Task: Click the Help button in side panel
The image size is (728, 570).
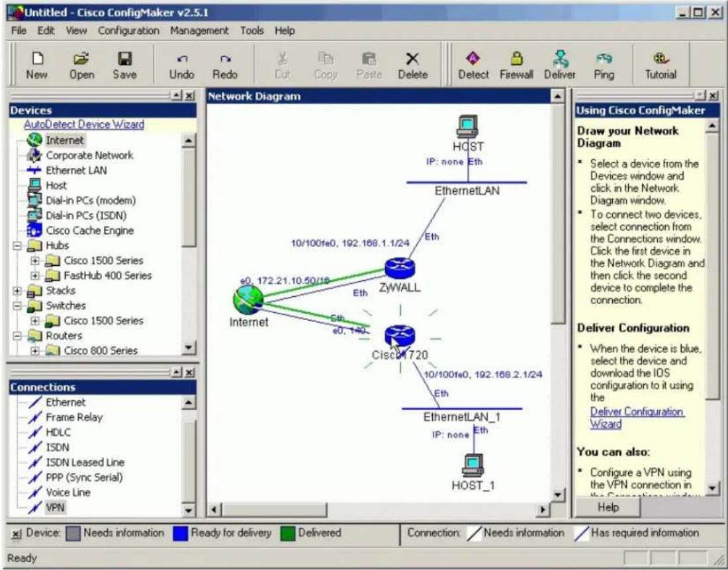Action: tap(608, 507)
